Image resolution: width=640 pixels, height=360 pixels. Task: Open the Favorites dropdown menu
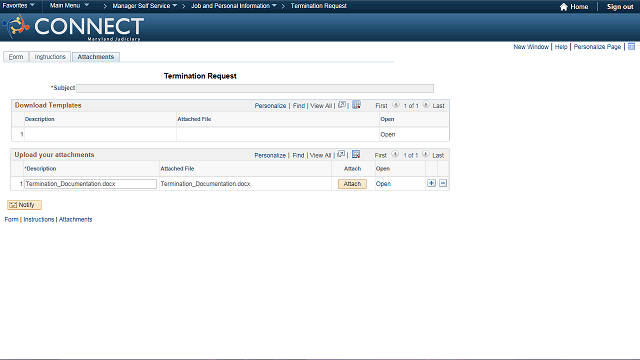[18, 6]
